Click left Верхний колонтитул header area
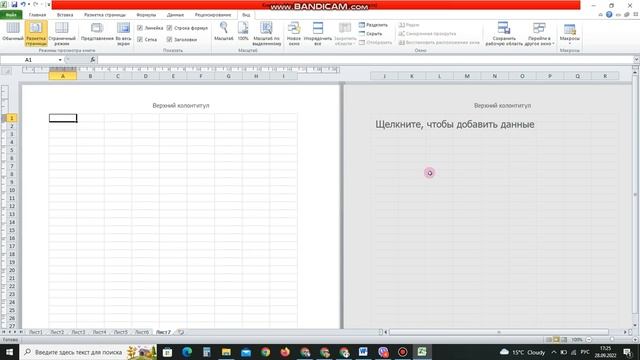Image resolution: width=640 pixels, height=360 pixels. pyautogui.click(x=180, y=105)
